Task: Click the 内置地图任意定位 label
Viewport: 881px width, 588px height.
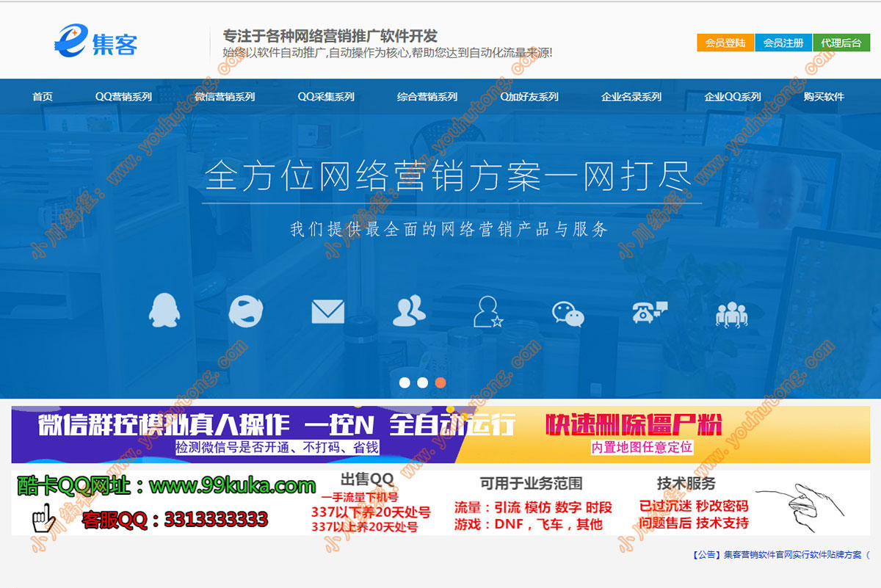Action: (x=642, y=447)
